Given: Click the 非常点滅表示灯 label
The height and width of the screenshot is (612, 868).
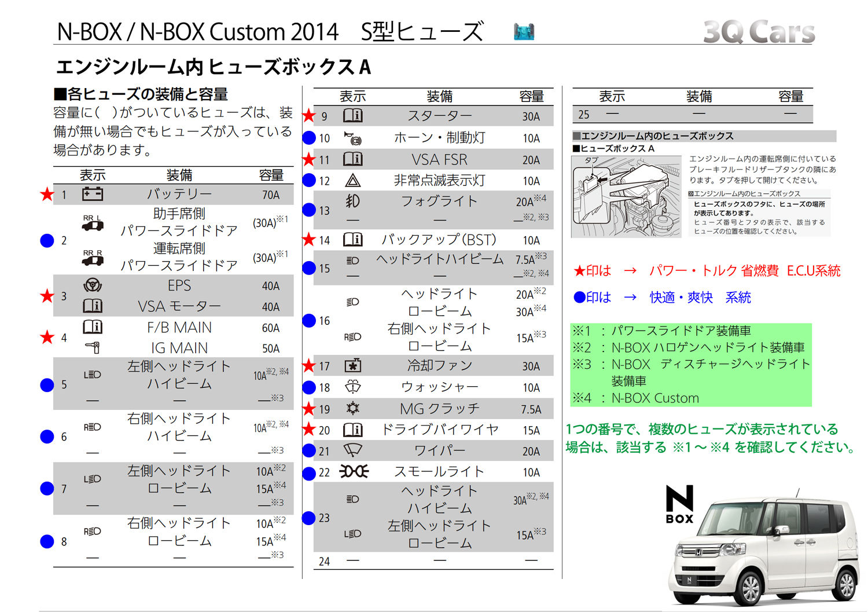Looking at the screenshot, I should (440, 181).
